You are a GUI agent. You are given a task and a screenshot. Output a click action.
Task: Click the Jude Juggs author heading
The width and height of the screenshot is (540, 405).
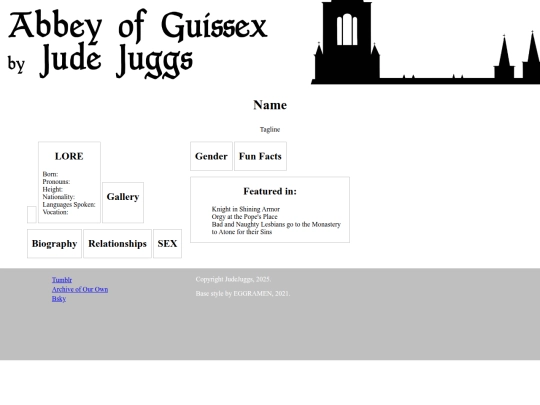click(116, 60)
